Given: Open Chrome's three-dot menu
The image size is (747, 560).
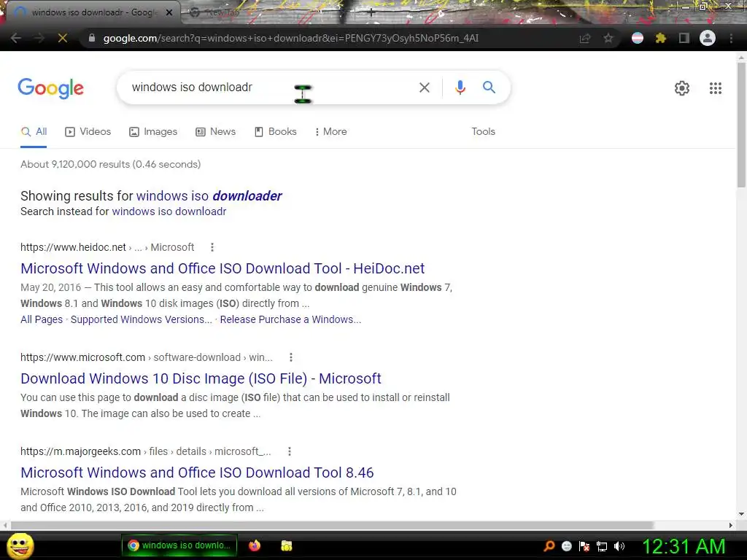Looking at the screenshot, I should coord(731,38).
